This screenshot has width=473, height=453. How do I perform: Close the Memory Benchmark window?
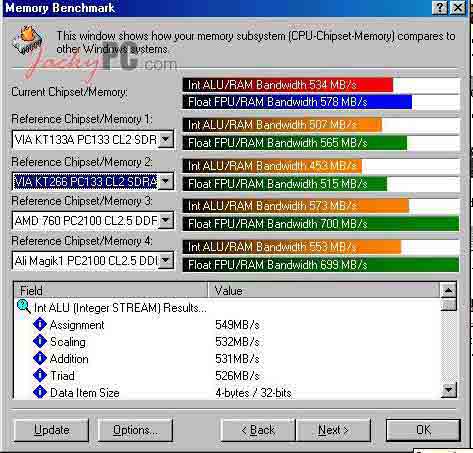[x=458, y=7]
